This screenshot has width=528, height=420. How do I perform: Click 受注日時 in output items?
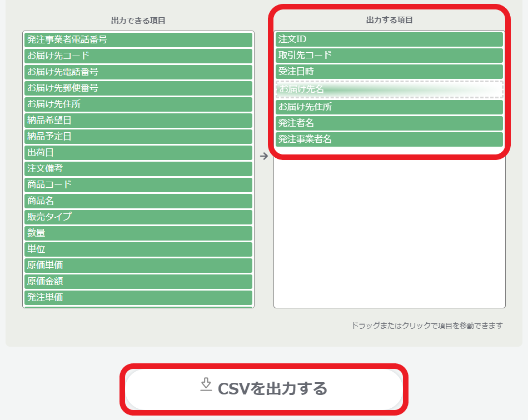(x=389, y=72)
